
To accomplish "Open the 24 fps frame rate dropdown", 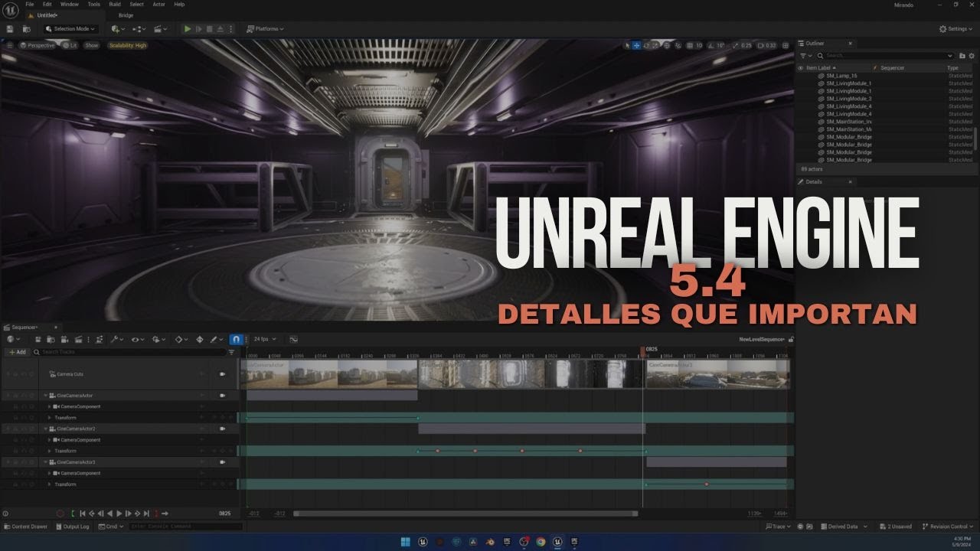I will 265,339.
